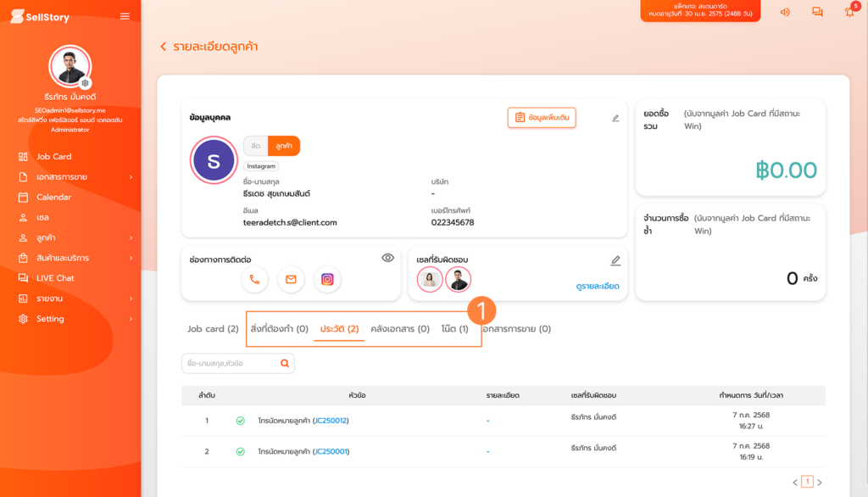This screenshot has width=868, height=497.
Task: Click female salesperson avatar
Action: (430, 279)
